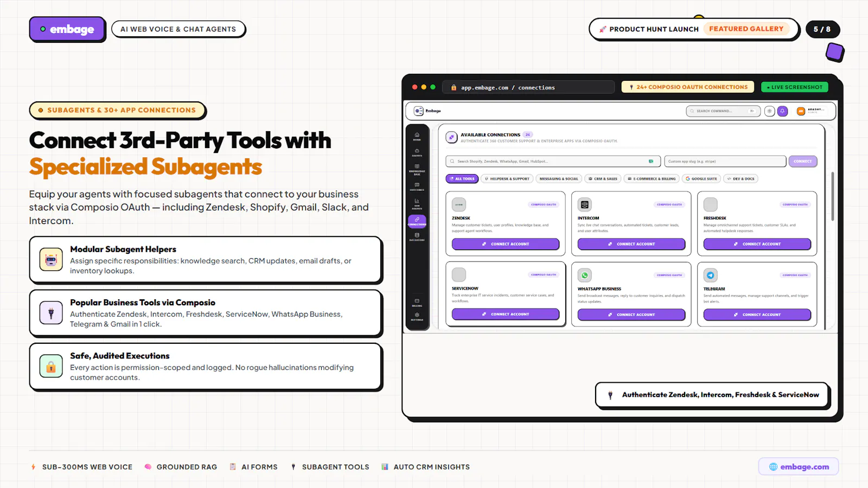This screenshot has height=488, width=868.
Task: Click the app.embage.com address bar
Action: [528, 87]
